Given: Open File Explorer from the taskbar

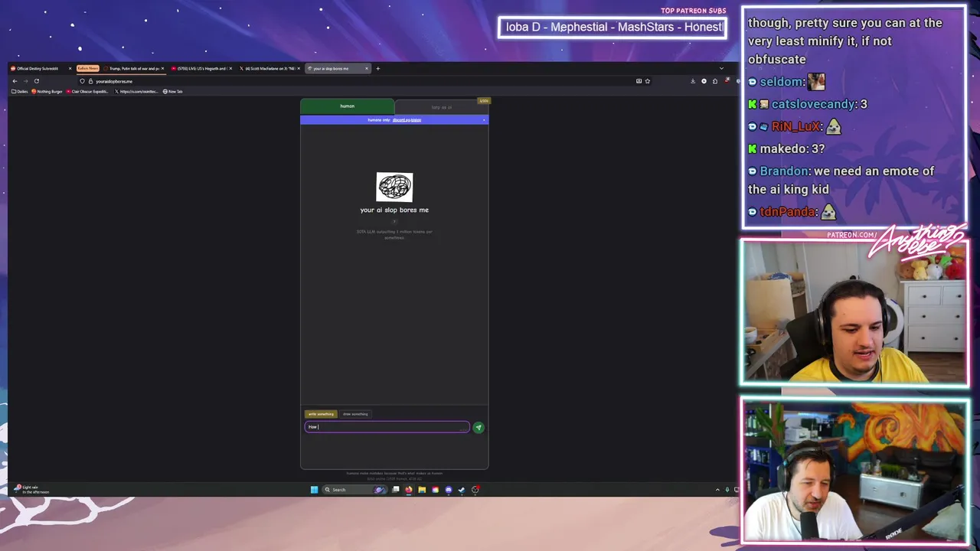Looking at the screenshot, I should click(421, 490).
